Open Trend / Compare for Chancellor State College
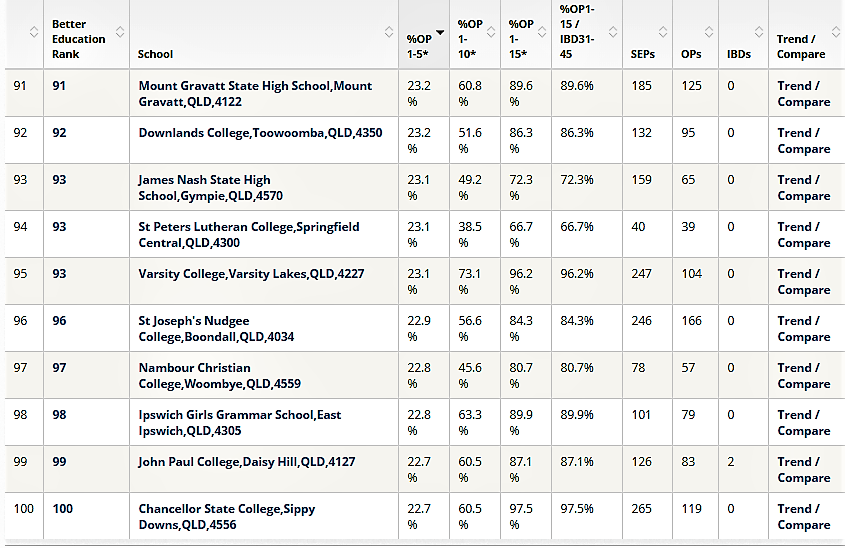 804,517
